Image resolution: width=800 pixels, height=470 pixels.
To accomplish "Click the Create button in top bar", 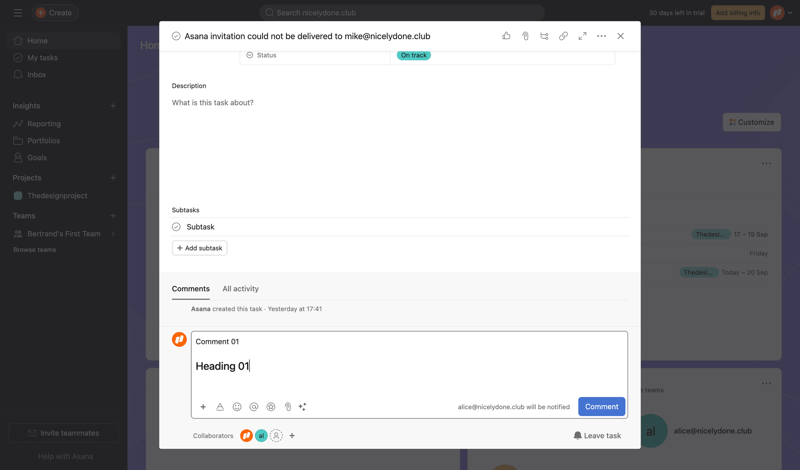I will tap(54, 13).
